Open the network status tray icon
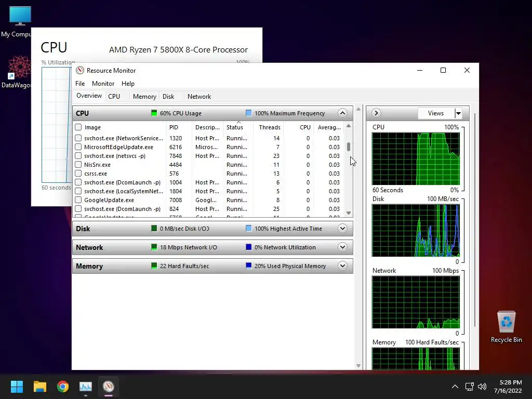This screenshot has height=399, width=532. pyautogui.click(x=469, y=387)
